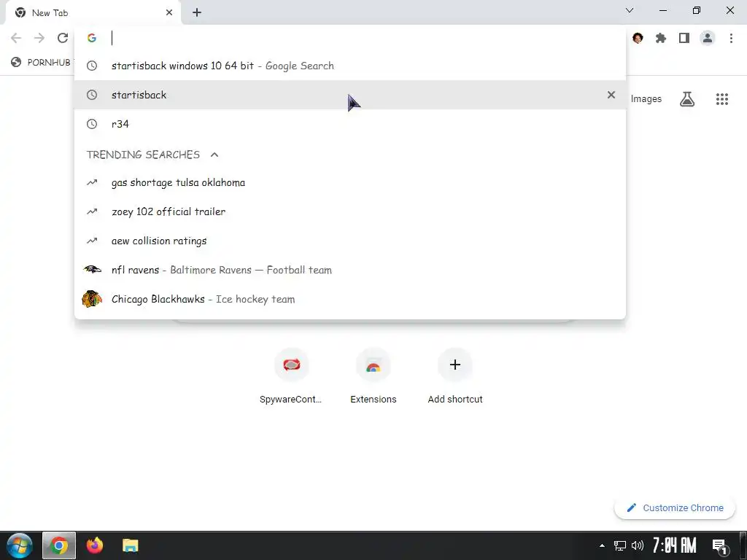Click the Chrome taskbar icon

(x=59, y=545)
